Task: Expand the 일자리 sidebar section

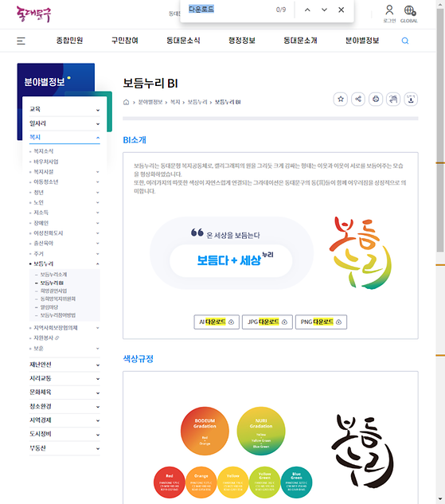Action: tap(64, 123)
